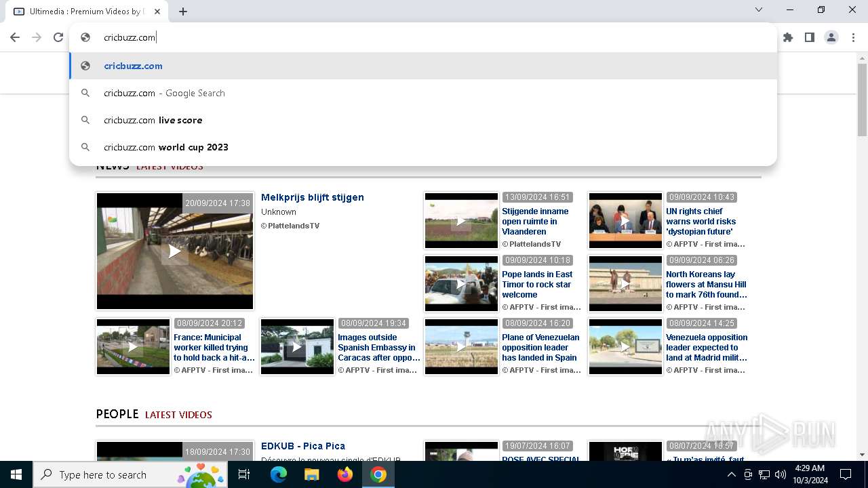This screenshot has width=868, height=488.
Task: Click the vertical scrollbar thumb
Action: pyautogui.click(x=862, y=100)
